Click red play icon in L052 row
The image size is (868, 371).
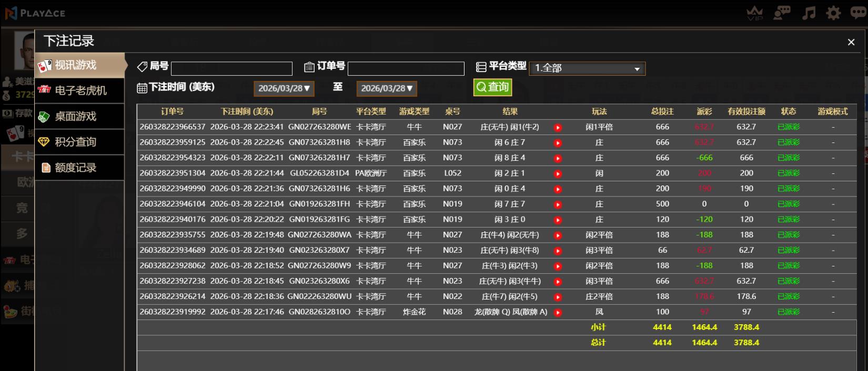coord(558,174)
